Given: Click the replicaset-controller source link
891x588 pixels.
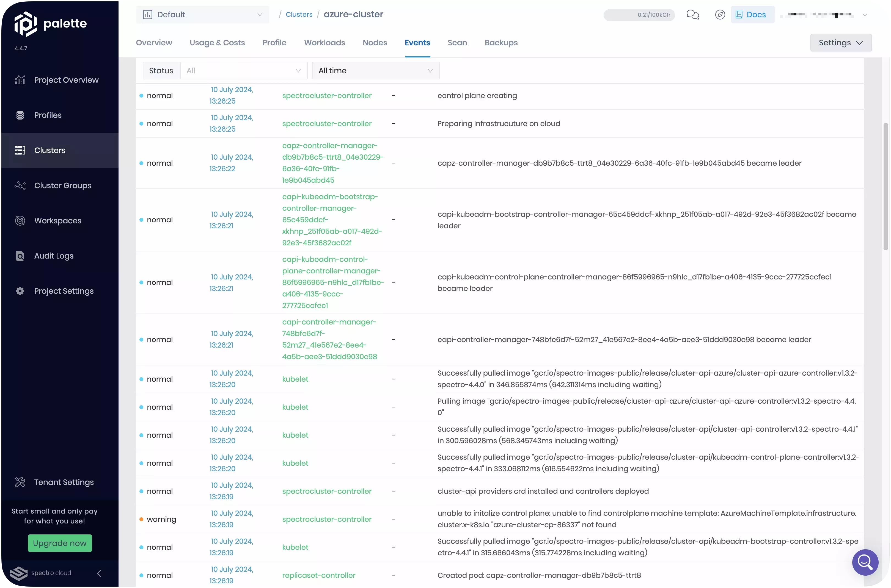Looking at the screenshot, I should coord(319,575).
